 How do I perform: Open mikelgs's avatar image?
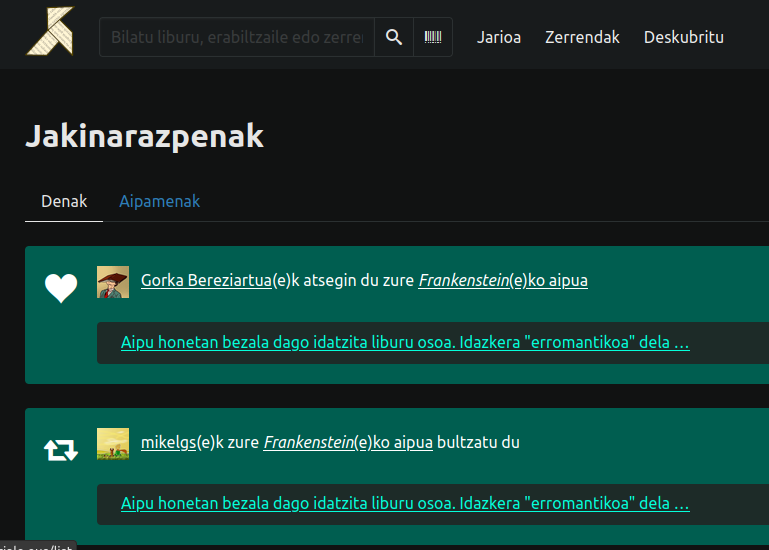click(x=113, y=443)
